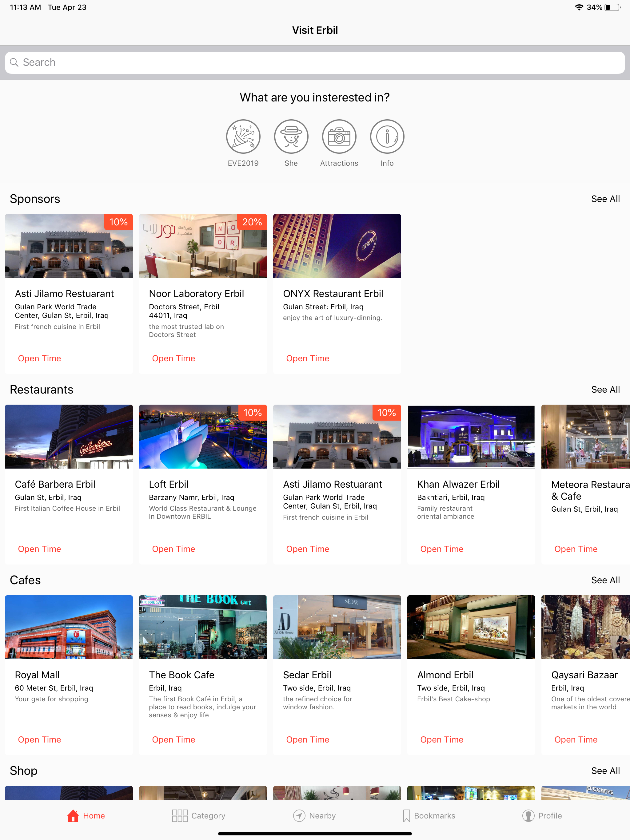The height and width of the screenshot is (840, 630).
Task: Tap the 20% discount badge
Action: point(252,222)
